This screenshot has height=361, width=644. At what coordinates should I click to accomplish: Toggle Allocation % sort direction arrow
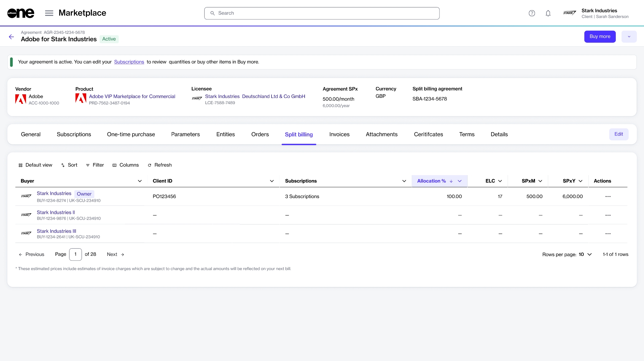click(x=451, y=181)
